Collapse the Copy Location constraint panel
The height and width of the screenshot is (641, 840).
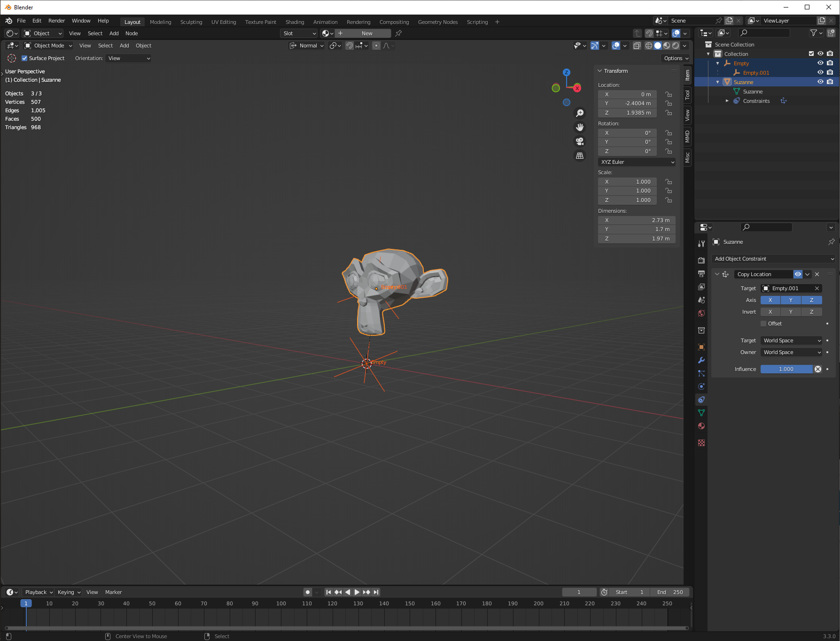[717, 274]
